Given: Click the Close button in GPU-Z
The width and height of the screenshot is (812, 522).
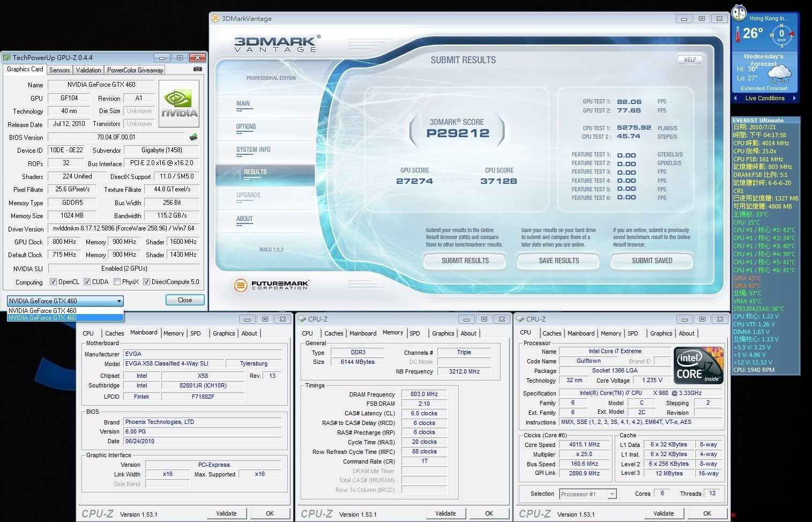Looking at the screenshot, I should click(185, 300).
